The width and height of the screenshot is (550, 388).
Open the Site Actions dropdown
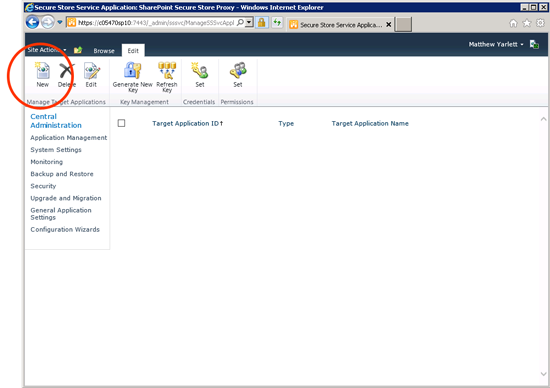[47, 50]
